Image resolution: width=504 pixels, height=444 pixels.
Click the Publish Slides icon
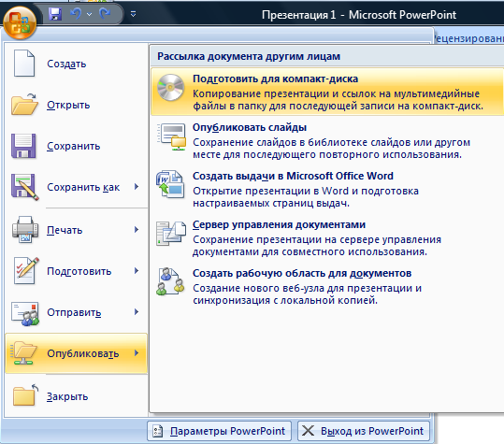[x=171, y=136]
